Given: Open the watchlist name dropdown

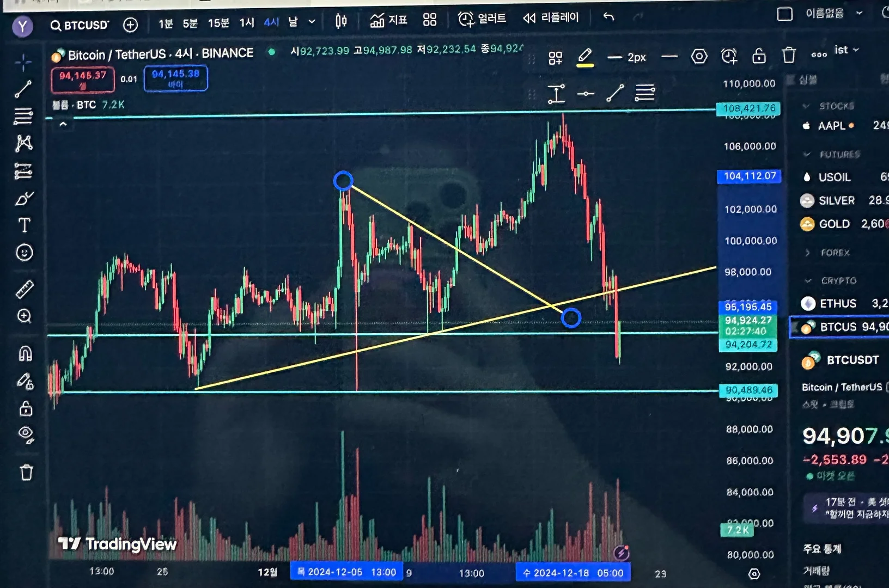Looking at the screenshot, I should 846,50.
